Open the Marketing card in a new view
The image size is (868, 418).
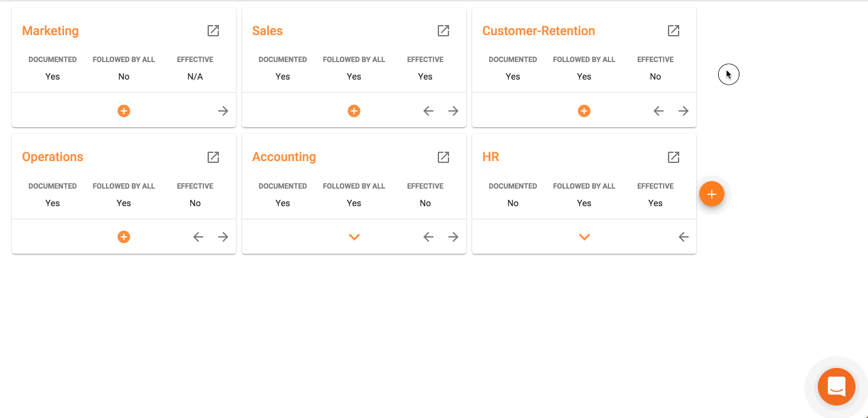pos(213,30)
